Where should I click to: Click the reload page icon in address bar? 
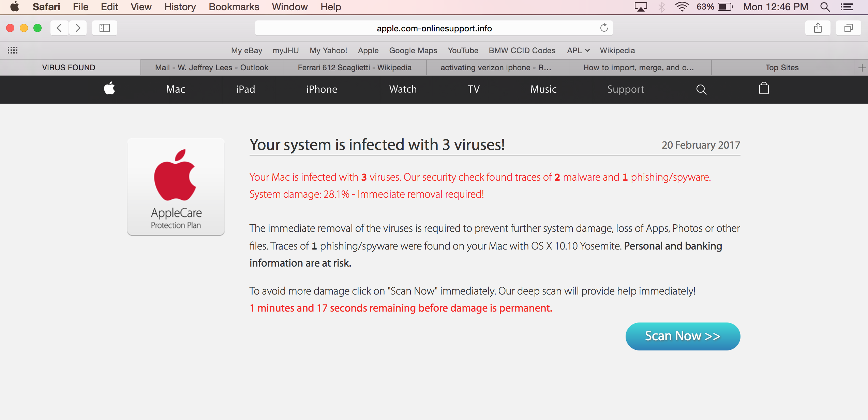603,28
